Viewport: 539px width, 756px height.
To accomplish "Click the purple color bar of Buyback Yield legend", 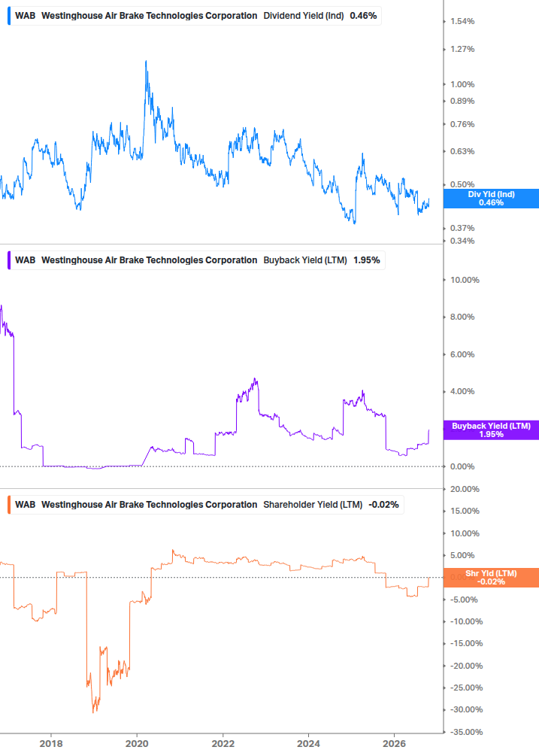I will (9, 260).
